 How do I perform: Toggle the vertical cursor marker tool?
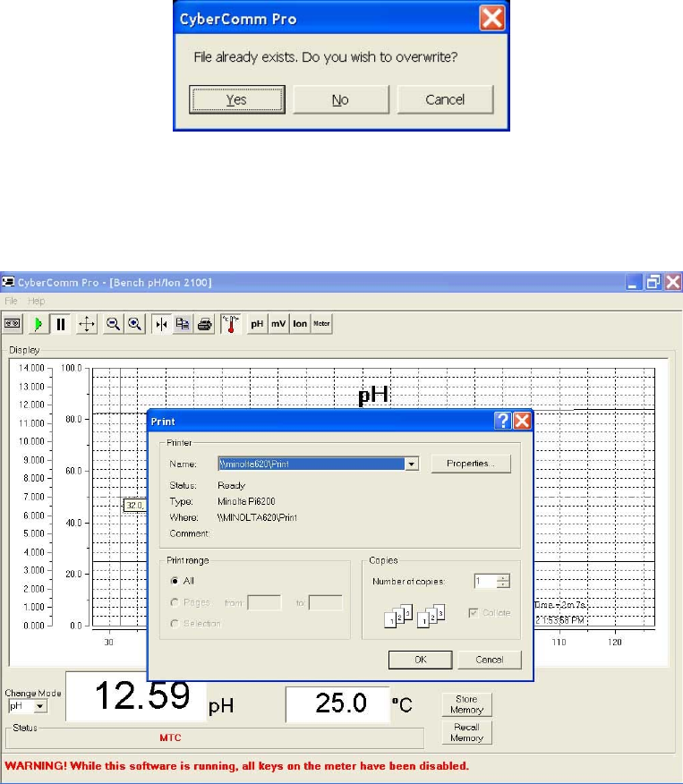[161, 324]
